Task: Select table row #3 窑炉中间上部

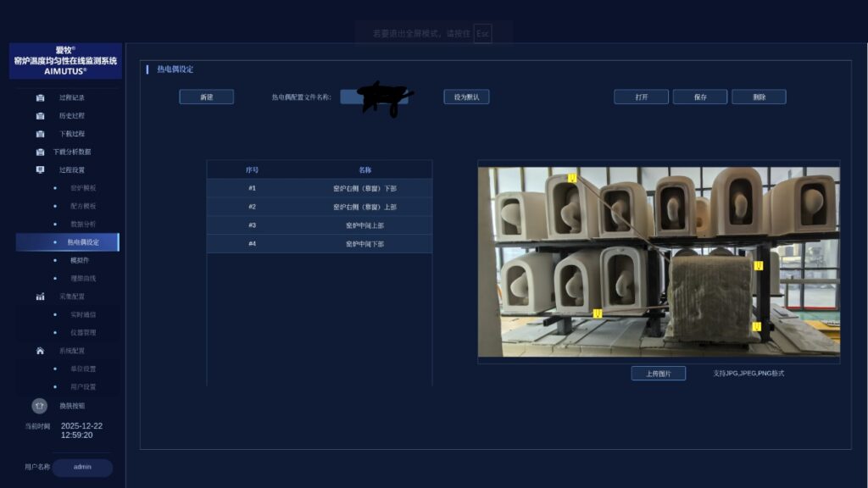Action: pos(320,225)
